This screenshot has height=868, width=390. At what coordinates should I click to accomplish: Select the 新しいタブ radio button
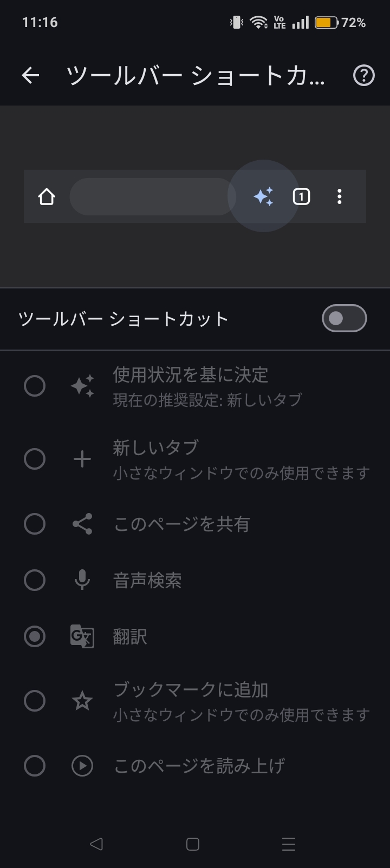coord(35,459)
